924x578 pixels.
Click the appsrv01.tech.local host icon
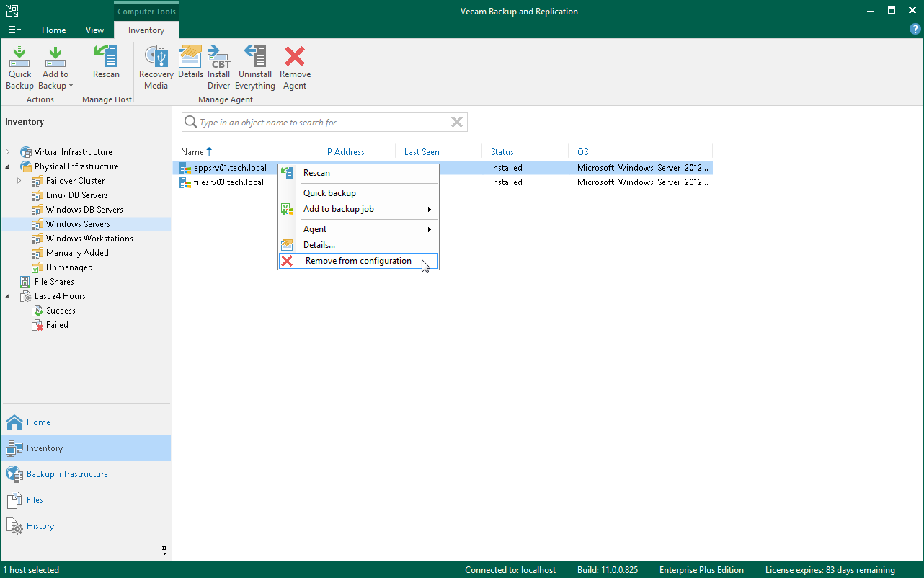[x=185, y=168]
